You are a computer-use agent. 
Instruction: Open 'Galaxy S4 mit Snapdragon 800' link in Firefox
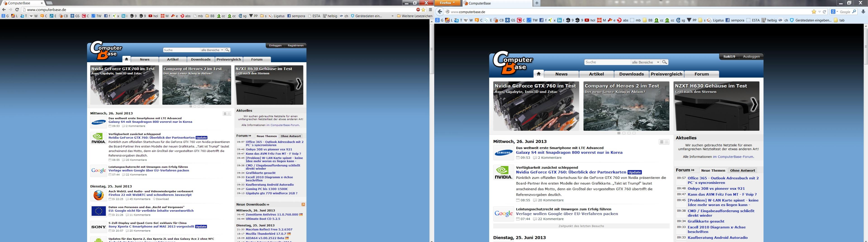pyautogui.click(x=569, y=152)
